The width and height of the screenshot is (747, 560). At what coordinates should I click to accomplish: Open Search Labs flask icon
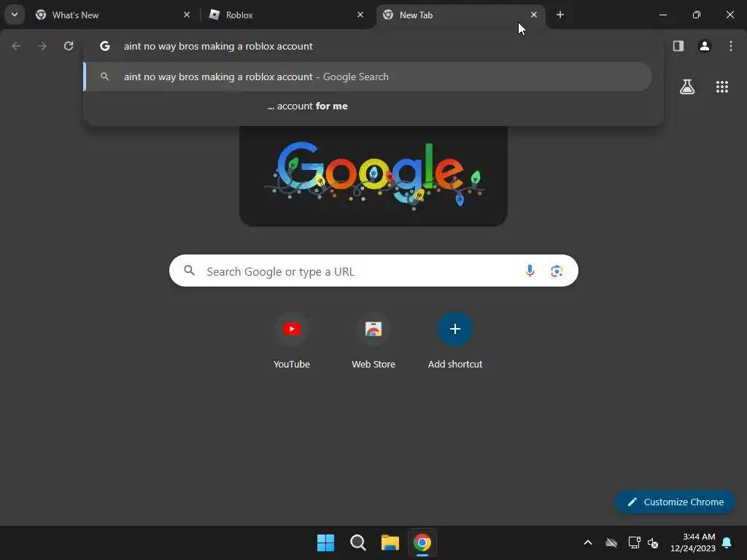(686, 87)
